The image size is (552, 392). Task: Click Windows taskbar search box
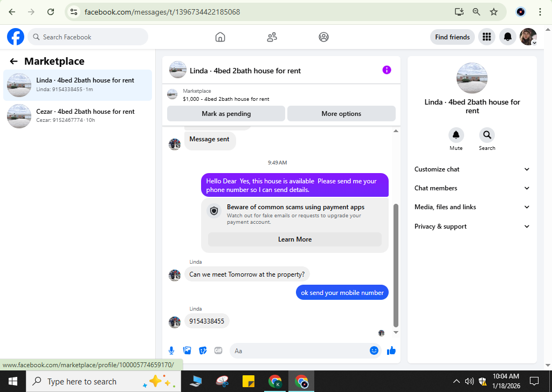[103, 381]
